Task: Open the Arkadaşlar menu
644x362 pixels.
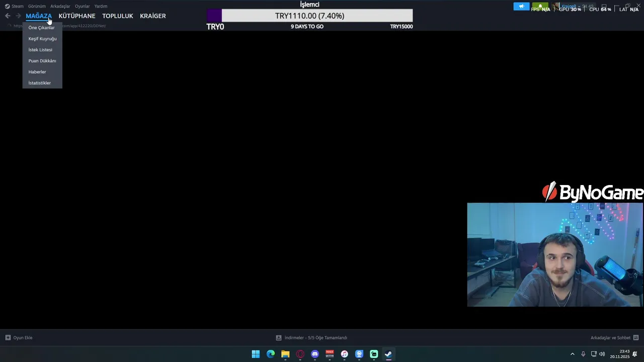Action: pyautogui.click(x=60, y=6)
